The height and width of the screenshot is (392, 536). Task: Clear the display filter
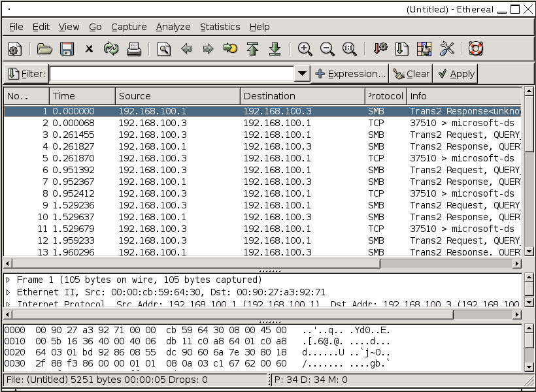411,74
